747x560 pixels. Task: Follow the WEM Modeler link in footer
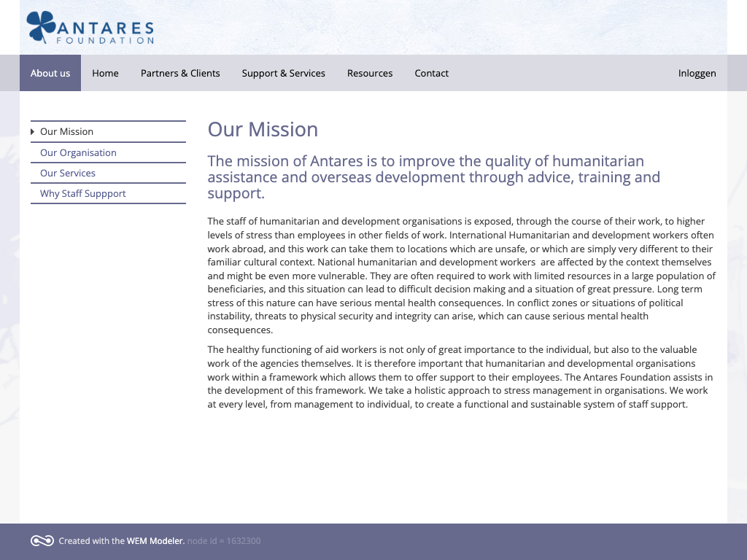pos(156,540)
